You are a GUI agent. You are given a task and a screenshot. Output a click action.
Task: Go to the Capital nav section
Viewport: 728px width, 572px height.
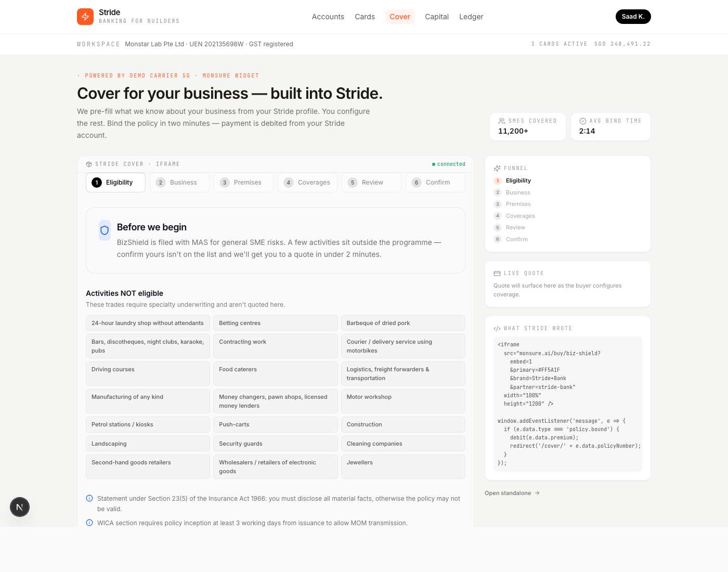(x=436, y=17)
